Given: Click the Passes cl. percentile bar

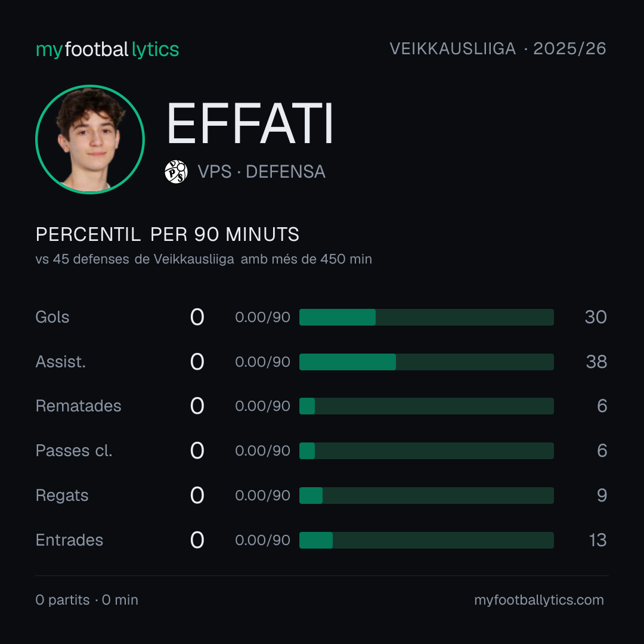Looking at the screenshot, I should click(x=426, y=451).
